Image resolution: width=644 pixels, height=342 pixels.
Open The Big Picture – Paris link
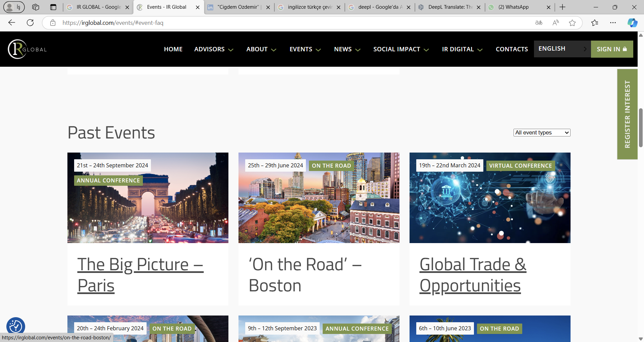pos(140,275)
